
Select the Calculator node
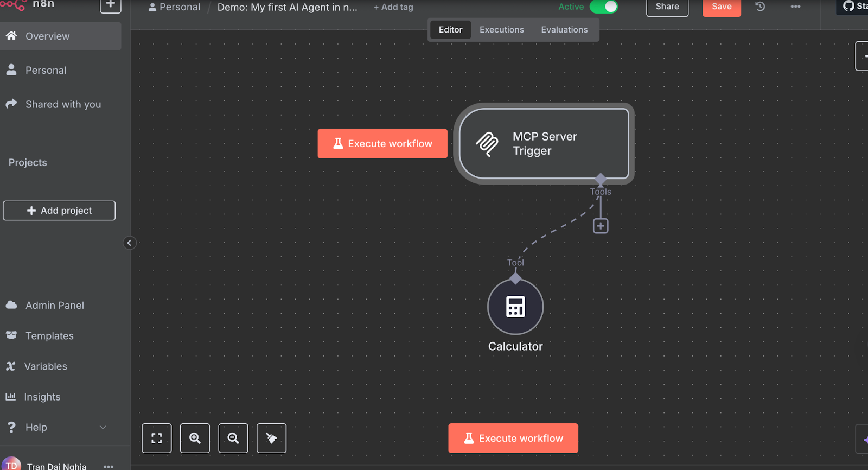(x=515, y=307)
